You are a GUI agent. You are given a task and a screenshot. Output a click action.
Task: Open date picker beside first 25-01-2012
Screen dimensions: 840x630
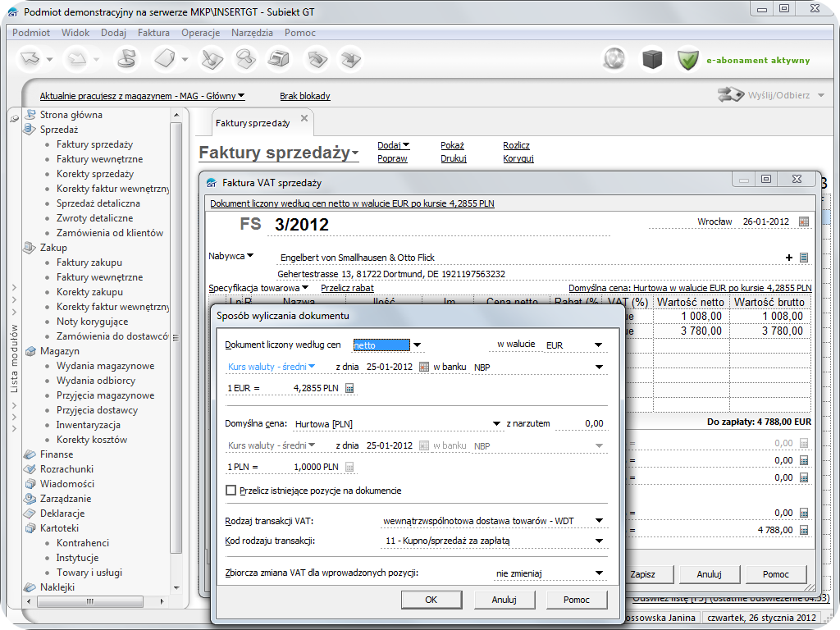[424, 367]
